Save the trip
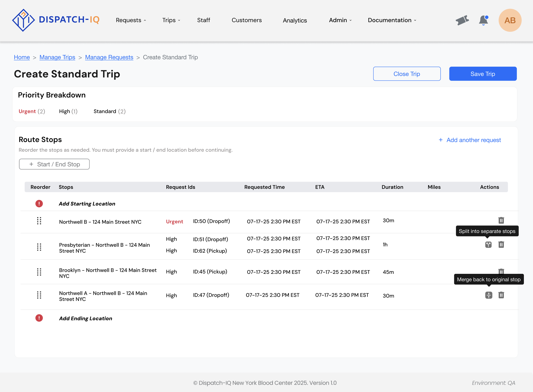Viewport: 533px width, 392px height. coord(483,74)
